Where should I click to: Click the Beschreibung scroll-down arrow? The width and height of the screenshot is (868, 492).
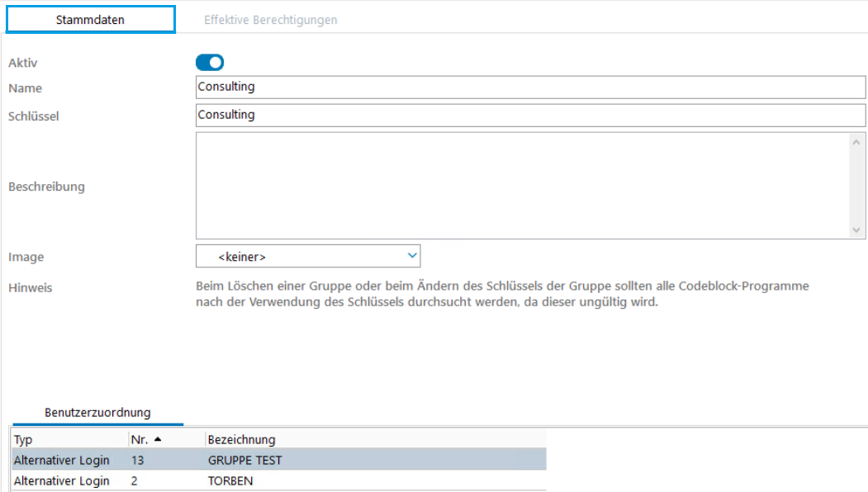[x=856, y=230]
